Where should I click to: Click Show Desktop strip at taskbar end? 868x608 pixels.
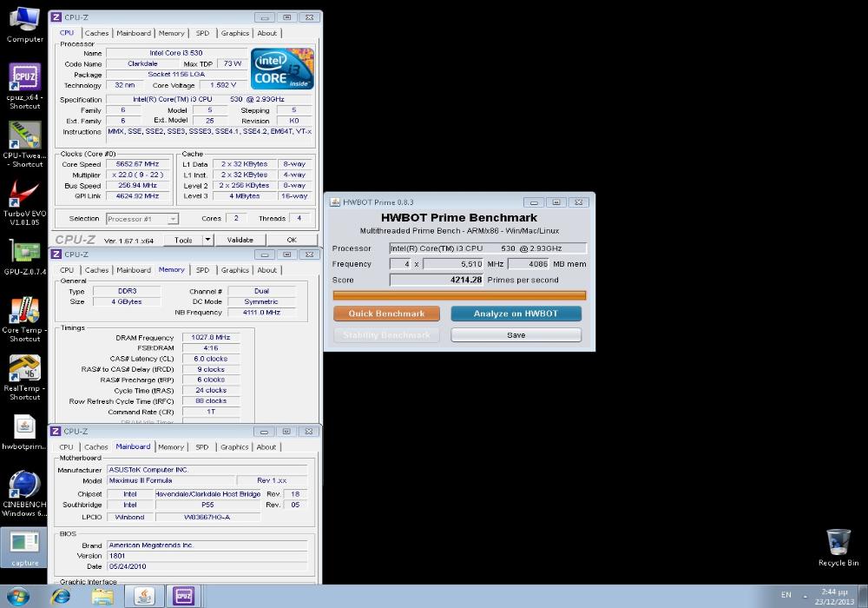863,597
